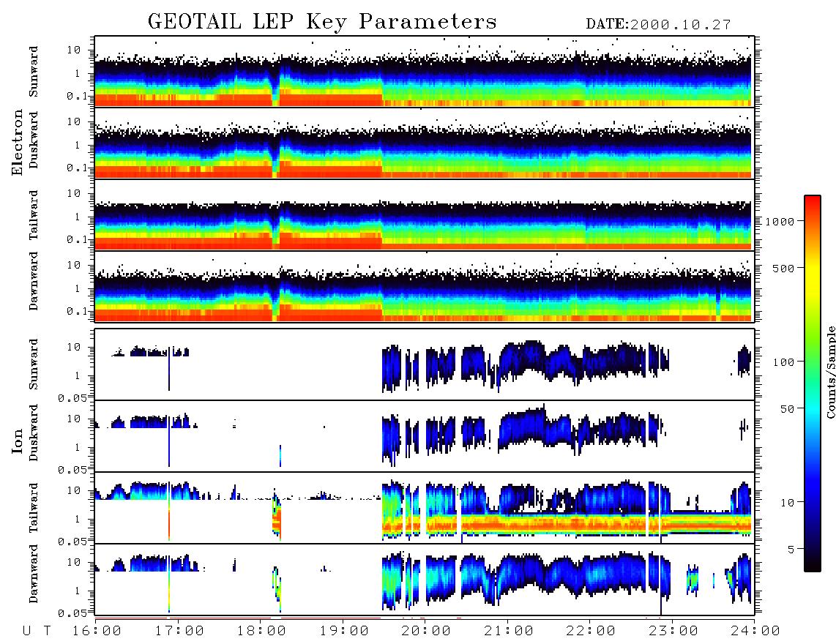Click the Ion "Duskward" panel label
Screen dimensions: 836x644
tap(34, 433)
